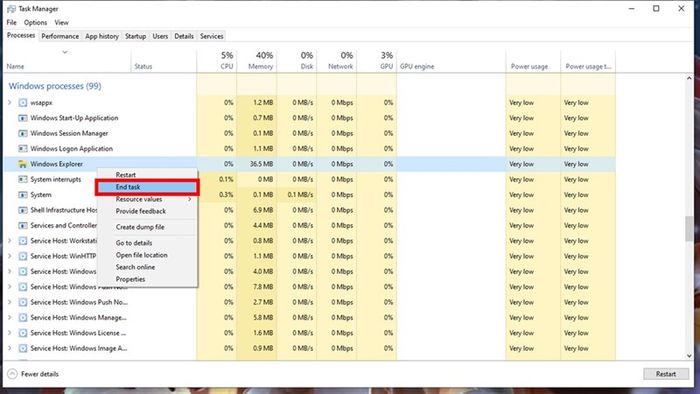Select the Windows Explorer 36.5 MB memory cell
The width and height of the screenshot is (700, 394).
coord(257,164)
